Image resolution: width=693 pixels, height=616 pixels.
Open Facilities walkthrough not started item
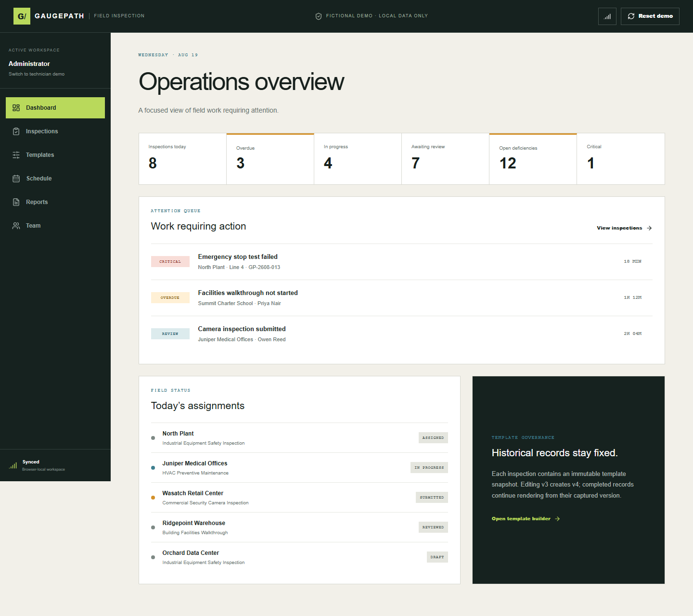[402, 298]
